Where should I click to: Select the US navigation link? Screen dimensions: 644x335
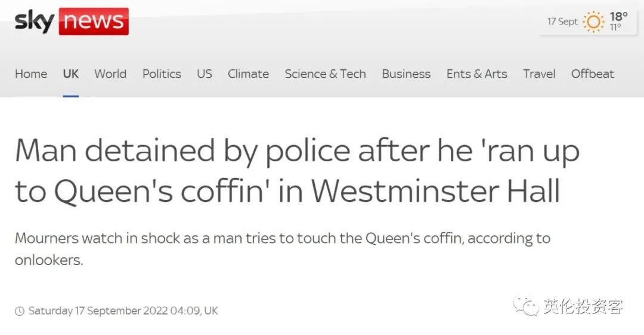tap(204, 73)
